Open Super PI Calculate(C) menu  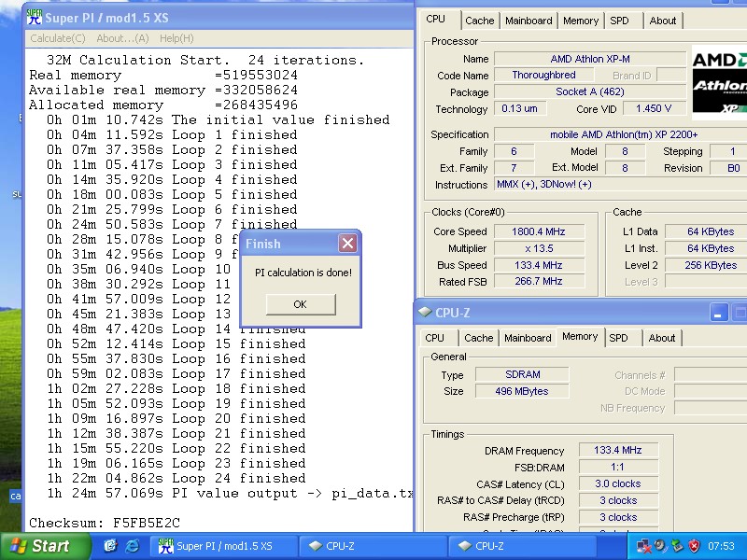[x=58, y=38]
